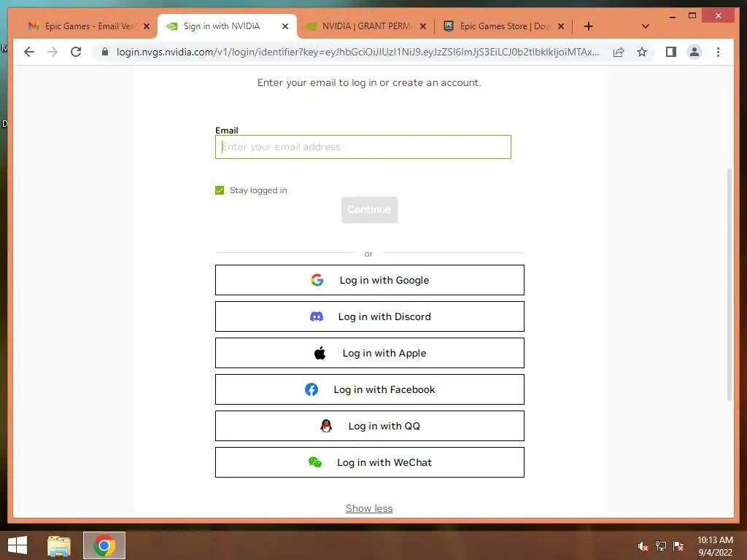Screen dimensions: 747x560
Task: Click the email address input field
Action: [x=363, y=147]
